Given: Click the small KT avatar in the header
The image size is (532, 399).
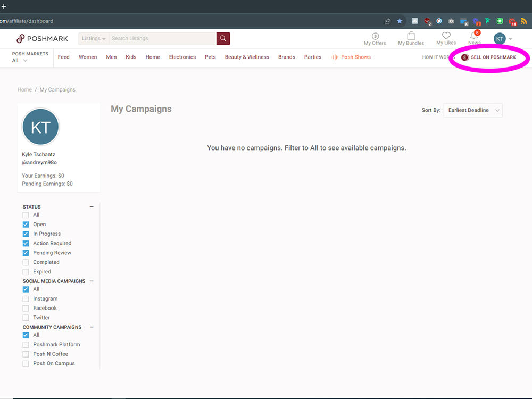Looking at the screenshot, I should (x=500, y=39).
